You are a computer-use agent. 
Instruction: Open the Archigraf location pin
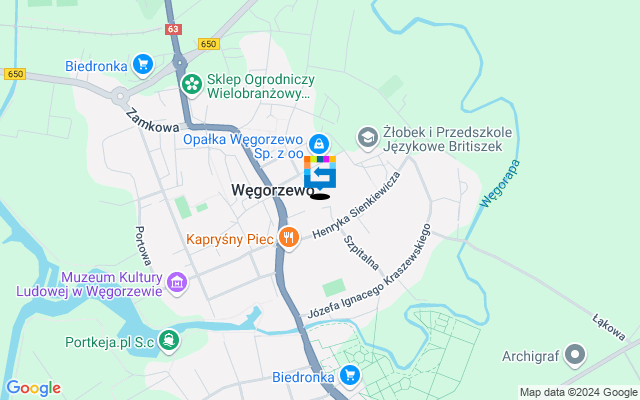point(575,355)
